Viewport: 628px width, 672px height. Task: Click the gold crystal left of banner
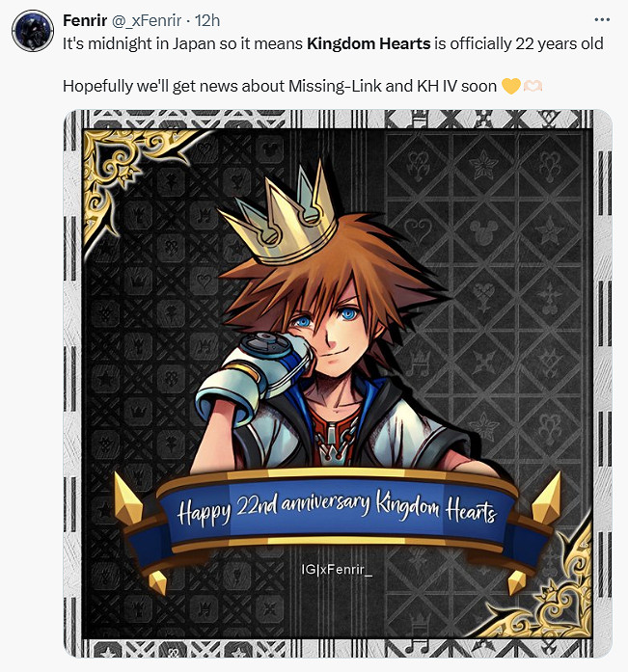pos(127,498)
